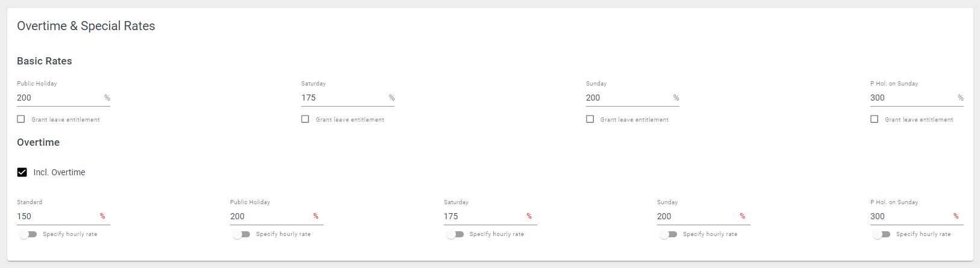Click the Overtime Sunday 200 field
This screenshot has width=980, height=268.
coord(704,216)
